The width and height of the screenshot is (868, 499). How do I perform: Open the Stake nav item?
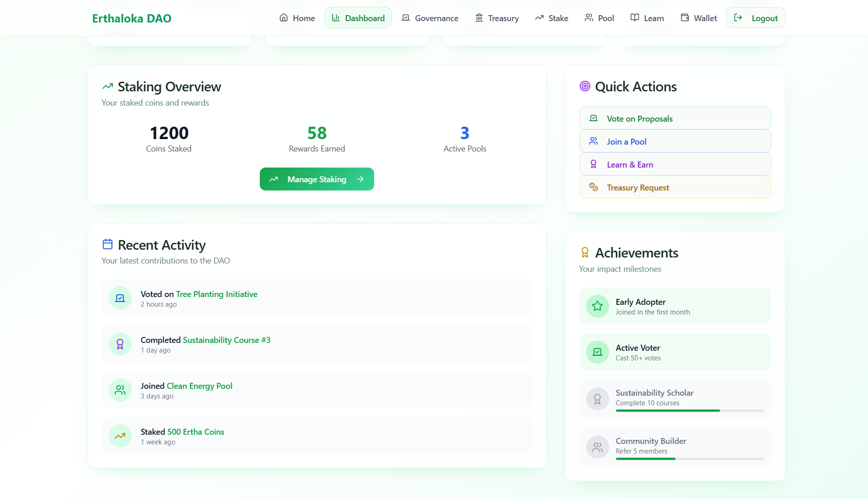pyautogui.click(x=551, y=18)
